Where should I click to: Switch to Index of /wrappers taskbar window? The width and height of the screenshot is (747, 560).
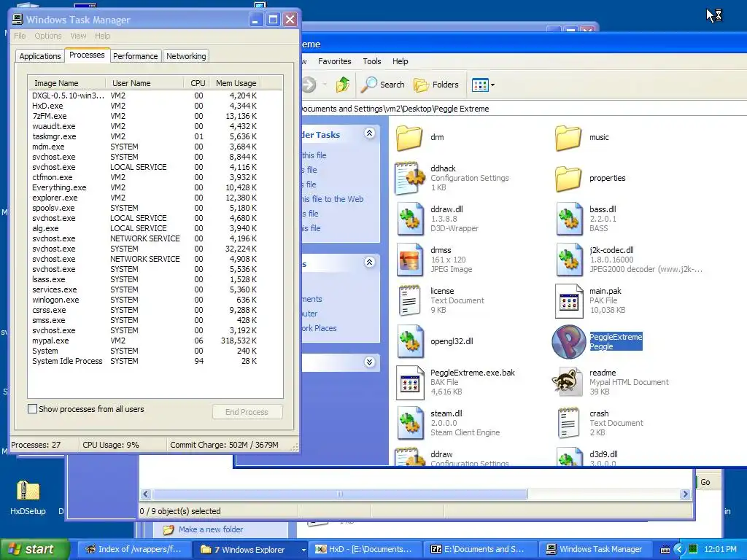pos(135,550)
